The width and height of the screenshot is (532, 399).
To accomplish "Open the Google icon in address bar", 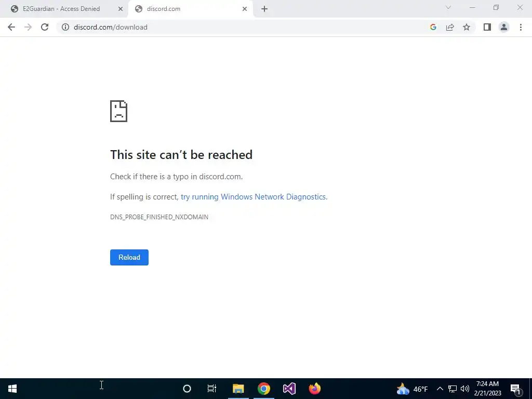I will click(x=433, y=27).
